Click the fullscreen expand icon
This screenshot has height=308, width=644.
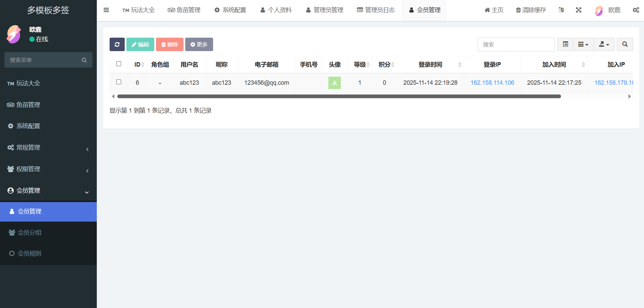(578, 10)
